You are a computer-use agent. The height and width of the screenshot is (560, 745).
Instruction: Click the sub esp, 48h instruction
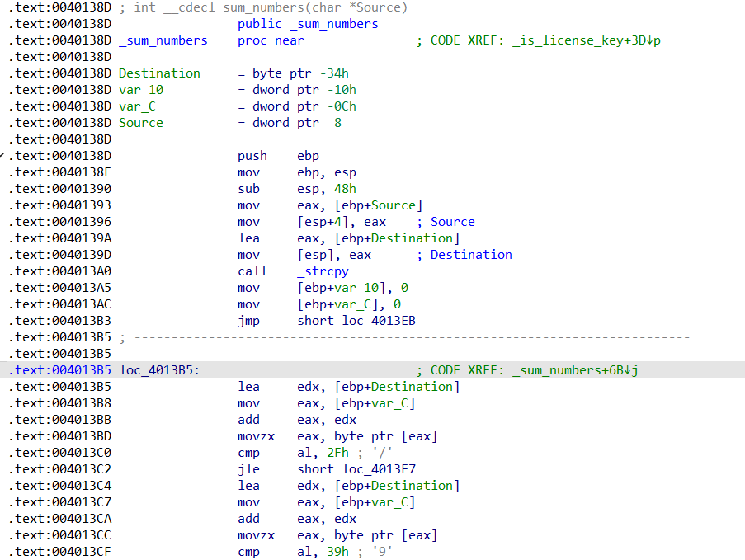296,189
